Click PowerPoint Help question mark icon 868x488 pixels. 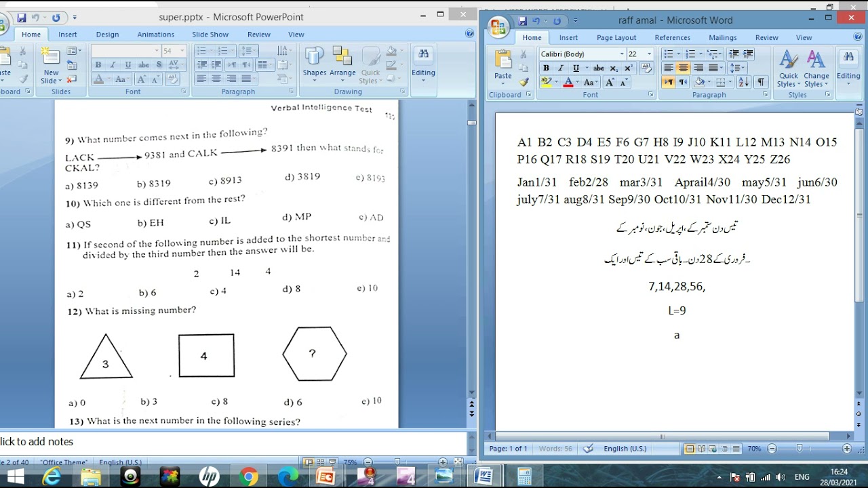point(469,34)
